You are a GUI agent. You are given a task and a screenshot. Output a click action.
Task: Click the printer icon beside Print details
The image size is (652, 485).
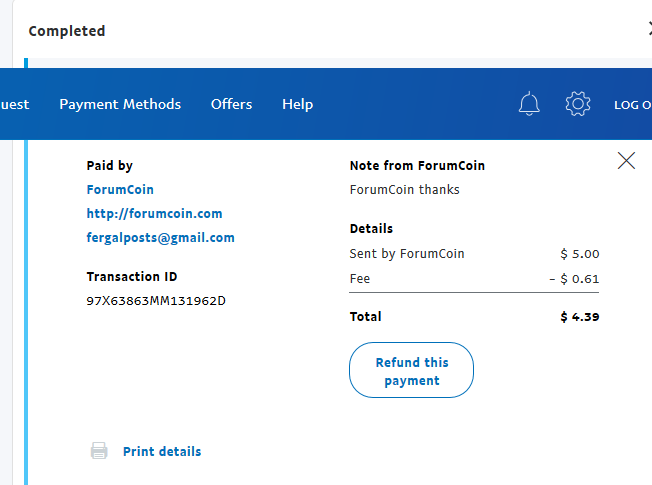tap(99, 451)
